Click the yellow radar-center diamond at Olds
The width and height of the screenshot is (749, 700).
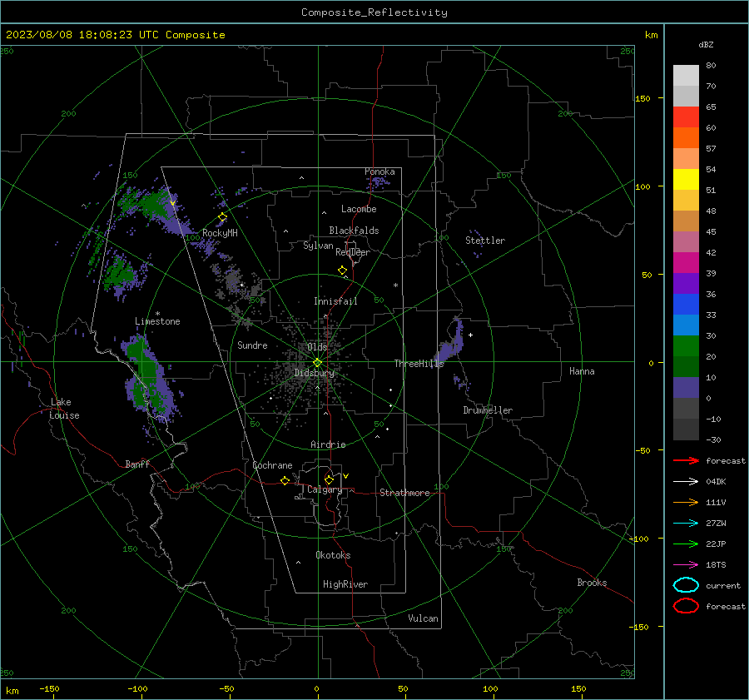(317, 362)
